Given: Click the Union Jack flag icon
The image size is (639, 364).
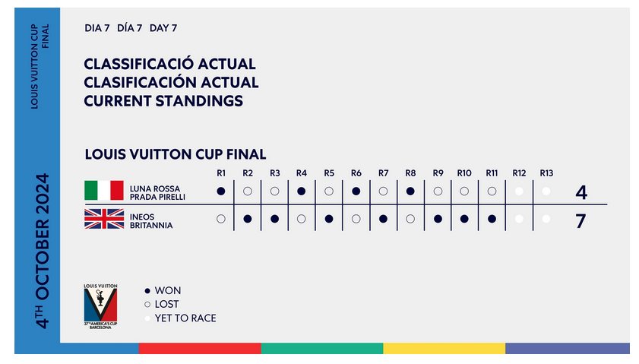Looking at the screenshot, I should tap(104, 219).
